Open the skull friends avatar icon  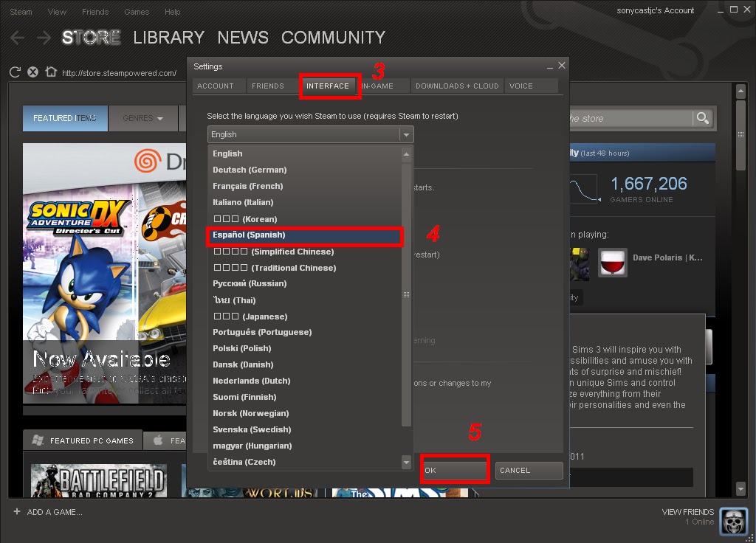733,522
